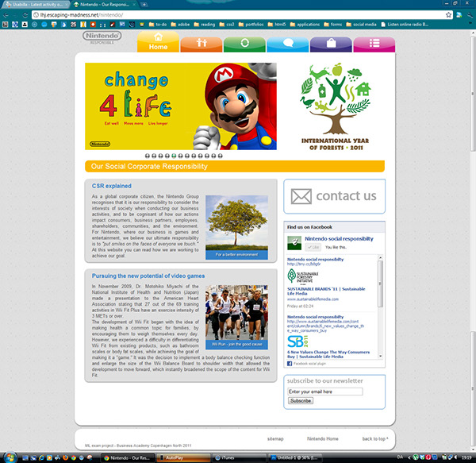Select the first slideshow dot
The image size is (476, 463).
pos(148,156)
